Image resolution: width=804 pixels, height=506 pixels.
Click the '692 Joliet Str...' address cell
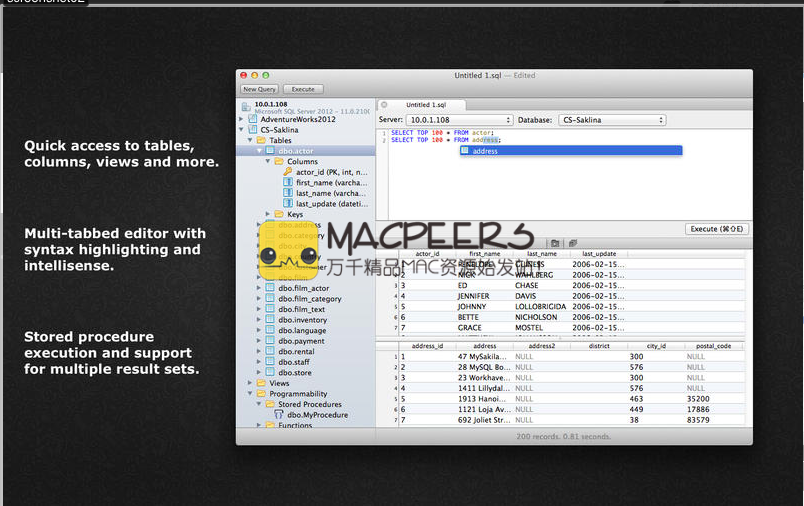484,420
